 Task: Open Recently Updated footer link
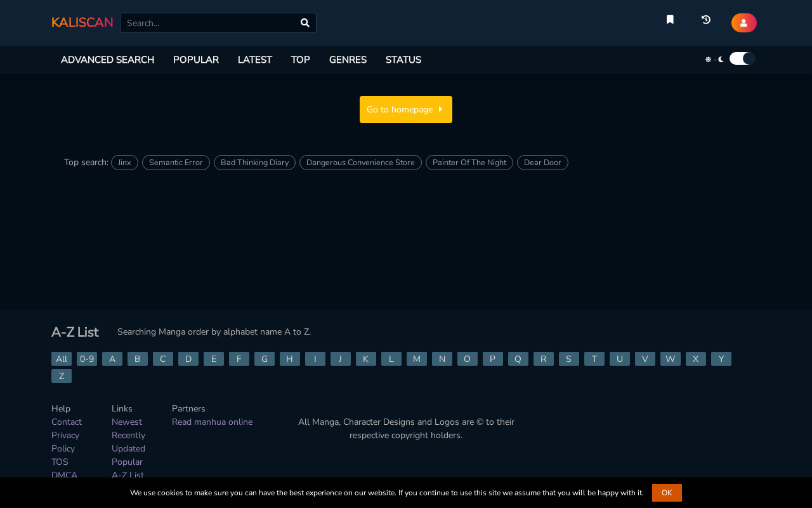(128, 442)
